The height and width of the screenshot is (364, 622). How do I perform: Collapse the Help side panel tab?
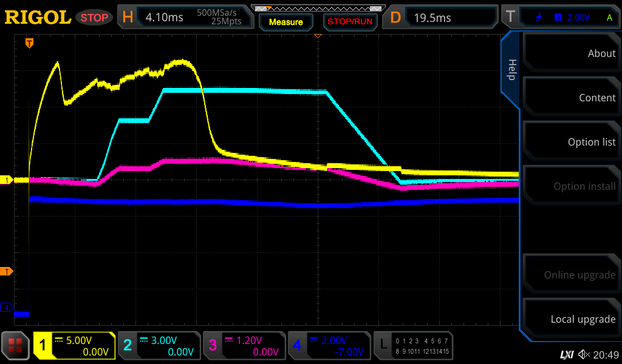(511, 70)
